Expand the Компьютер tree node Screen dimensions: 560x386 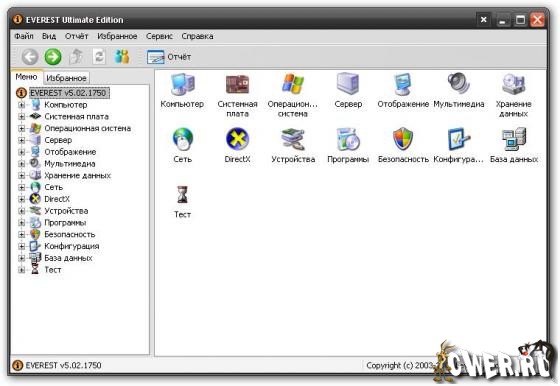click(21, 105)
